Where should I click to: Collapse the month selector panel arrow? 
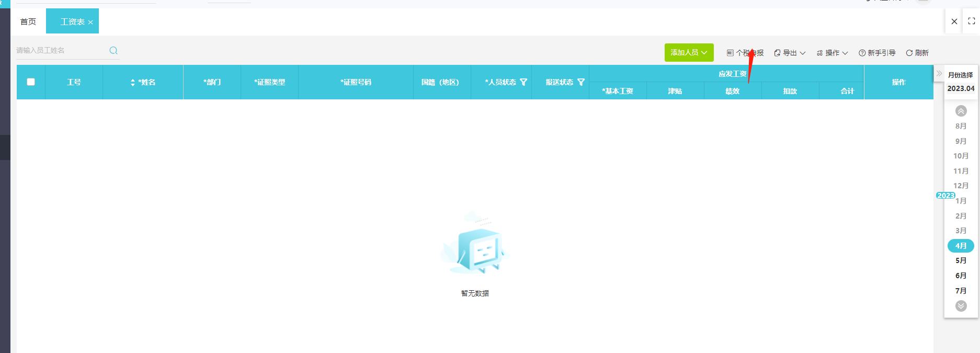click(x=939, y=74)
